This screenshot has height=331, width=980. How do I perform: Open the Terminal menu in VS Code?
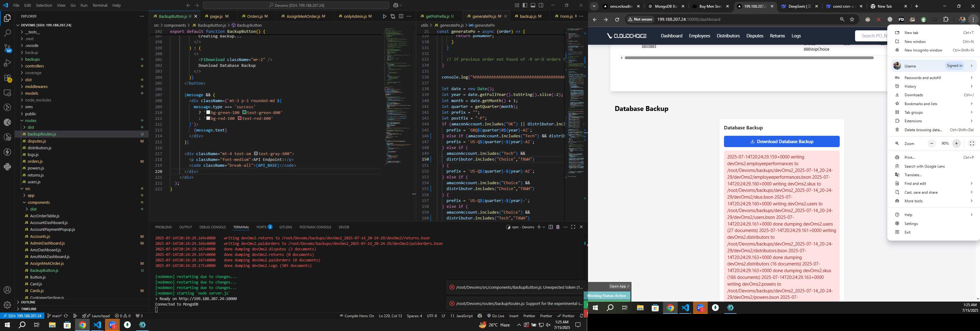(x=100, y=5)
